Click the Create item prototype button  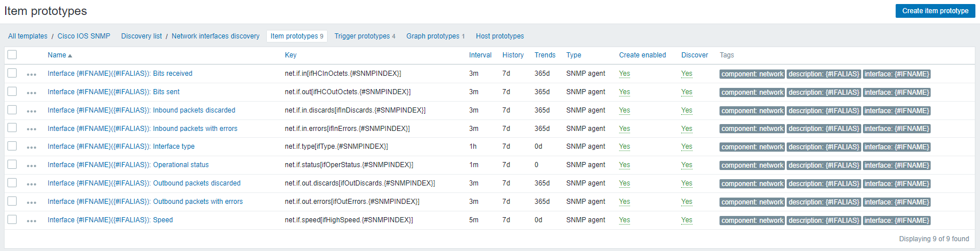[935, 11]
